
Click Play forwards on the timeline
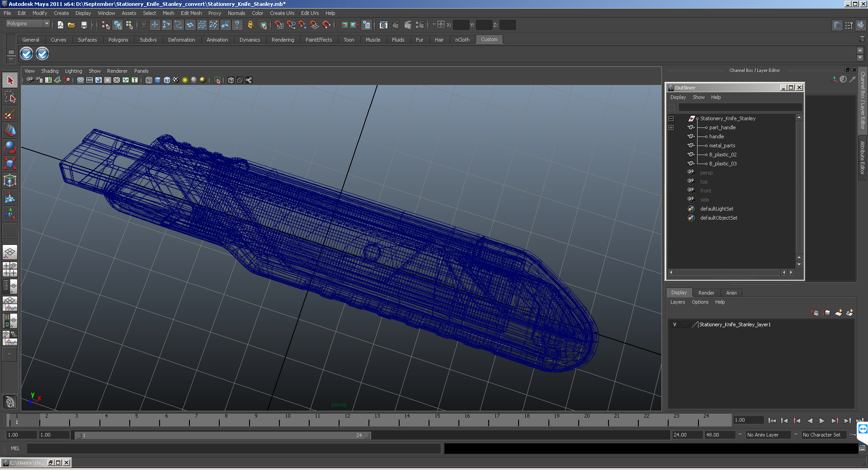[822, 421]
